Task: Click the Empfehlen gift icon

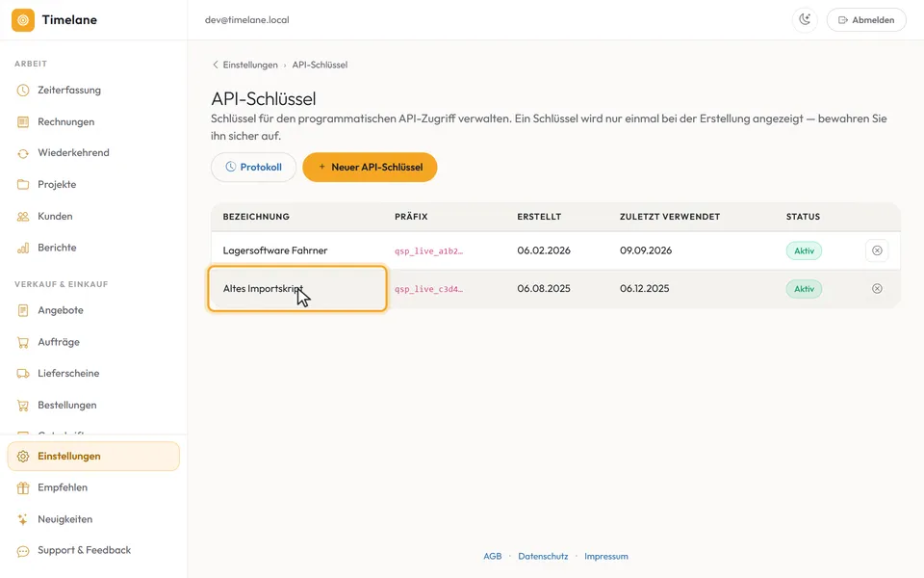Action: [x=23, y=487]
